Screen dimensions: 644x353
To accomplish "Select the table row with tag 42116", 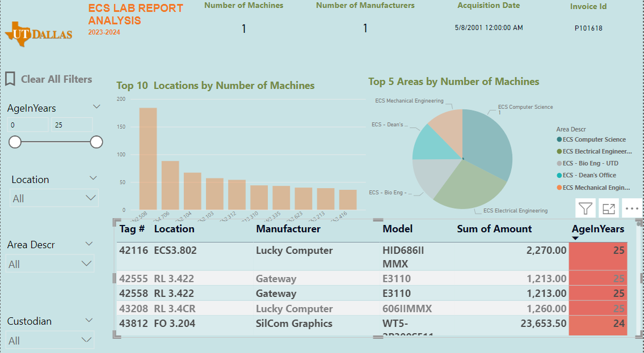I will click(x=372, y=257).
